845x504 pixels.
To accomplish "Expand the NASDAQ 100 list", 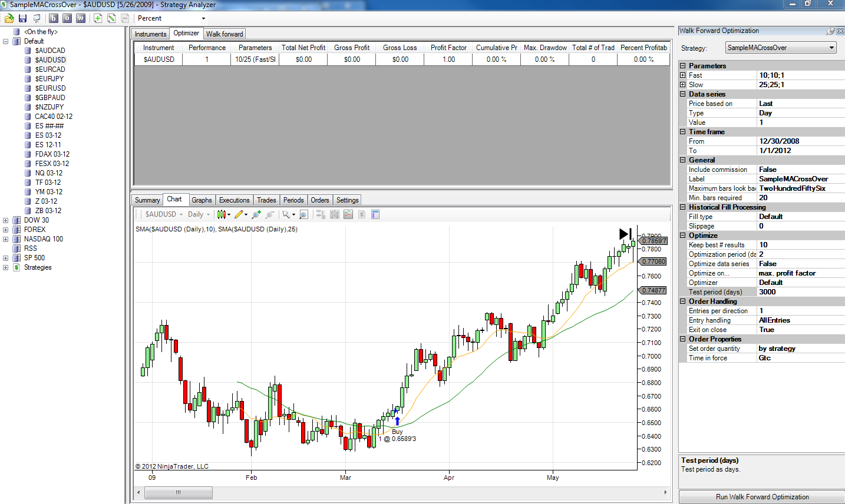I will pos(6,239).
